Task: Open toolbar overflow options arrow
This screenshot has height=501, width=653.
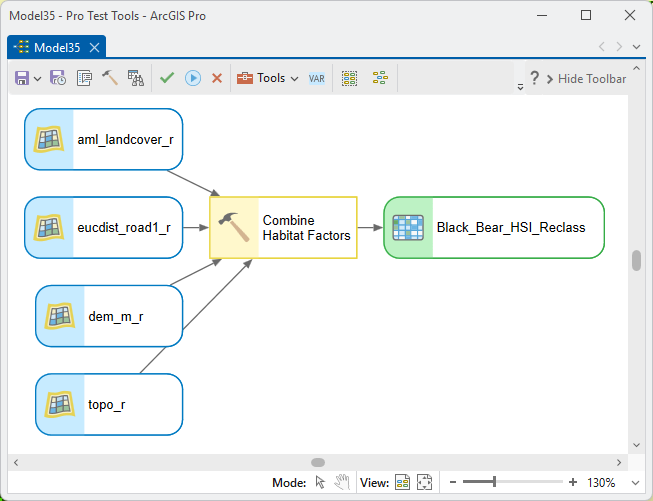Action: [x=520, y=87]
